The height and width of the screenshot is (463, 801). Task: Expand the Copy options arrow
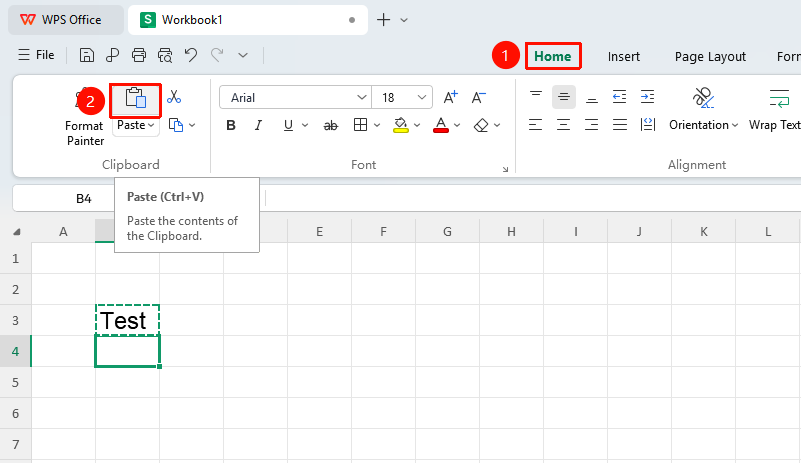coord(192,125)
